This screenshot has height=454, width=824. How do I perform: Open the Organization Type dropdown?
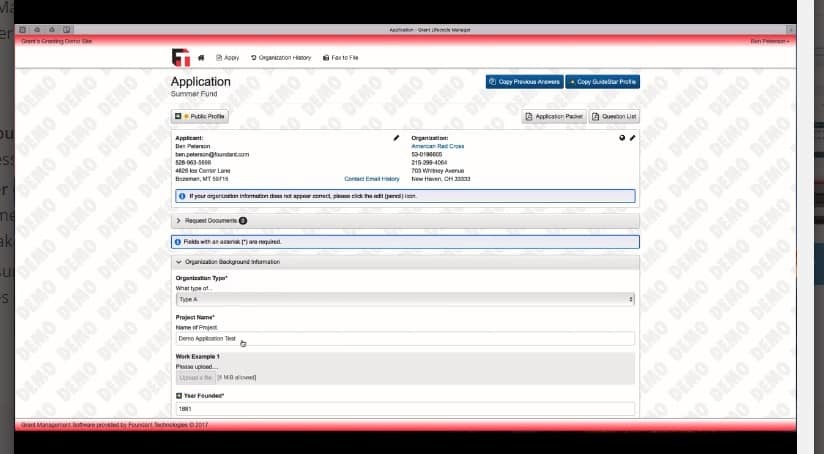coord(405,299)
